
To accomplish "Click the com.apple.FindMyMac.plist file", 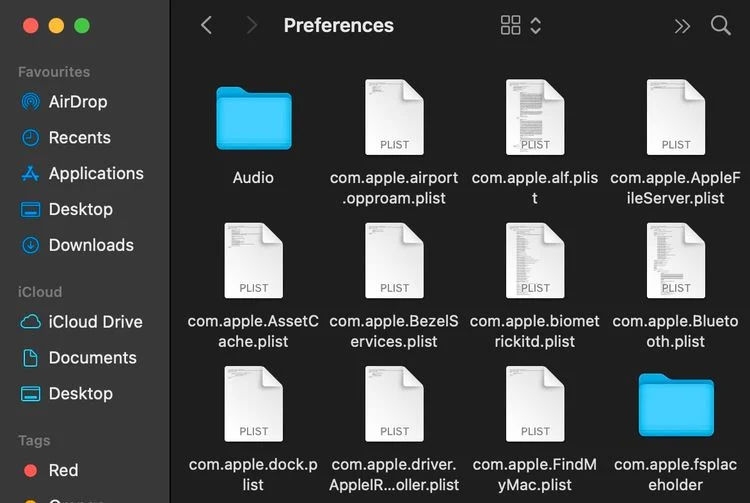I will [535, 404].
